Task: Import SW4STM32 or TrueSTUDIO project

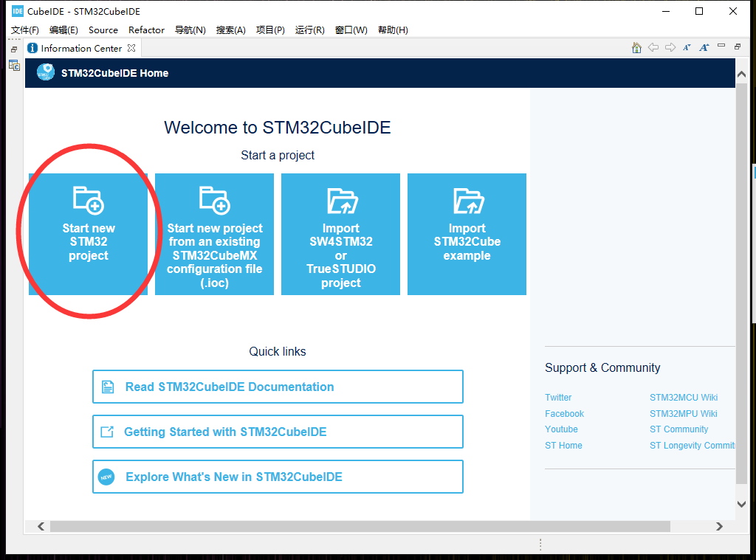Action: (340, 234)
